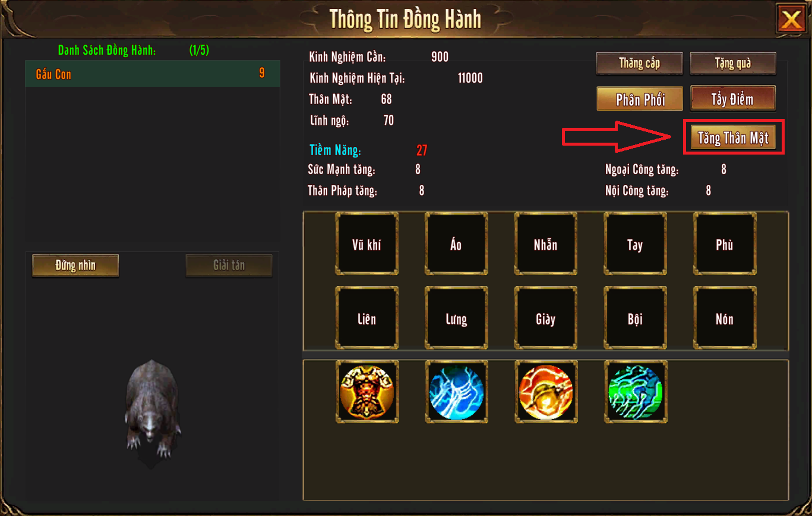Click the Tăng Thân Mật button

coord(733,138)
